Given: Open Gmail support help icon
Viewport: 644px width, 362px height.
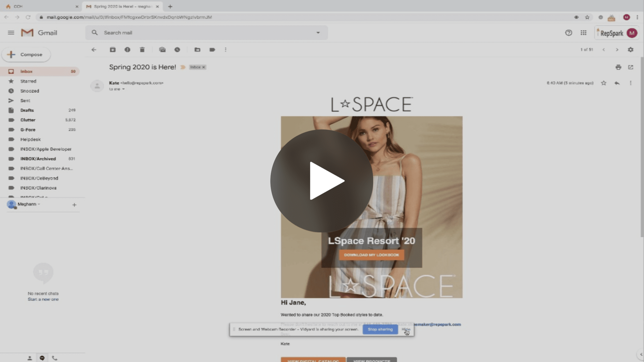Looking at the screenshot, I should tap(568, 33).
